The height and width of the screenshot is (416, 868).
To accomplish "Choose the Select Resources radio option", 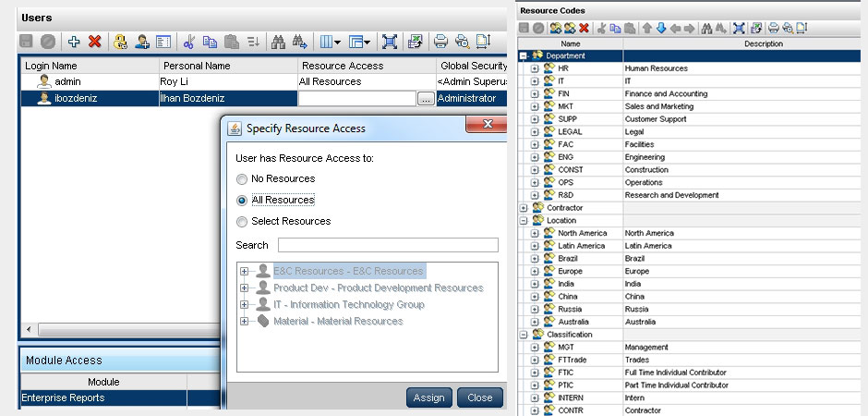I will point(242,222).
